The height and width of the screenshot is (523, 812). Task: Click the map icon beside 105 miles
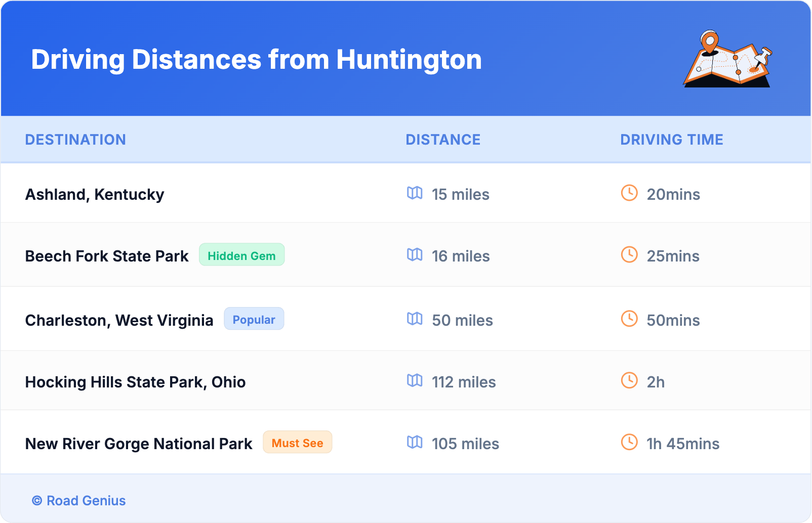click(415, 443)
